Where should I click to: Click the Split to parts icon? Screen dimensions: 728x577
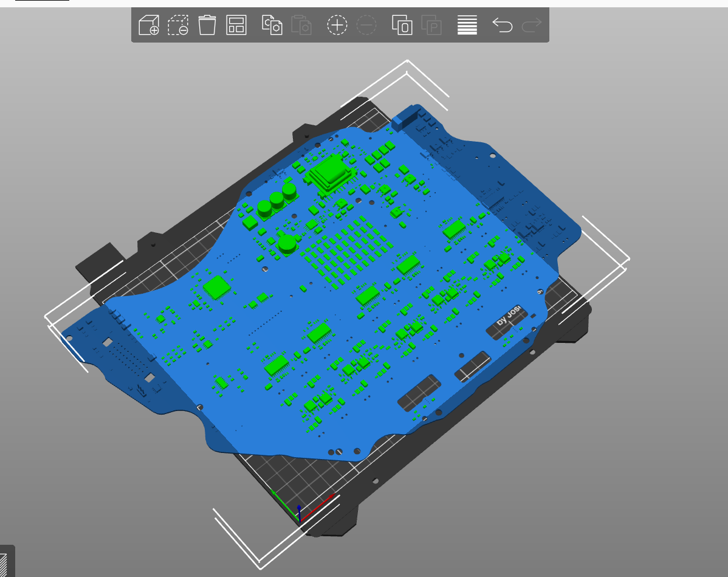(x=431, y=25)
